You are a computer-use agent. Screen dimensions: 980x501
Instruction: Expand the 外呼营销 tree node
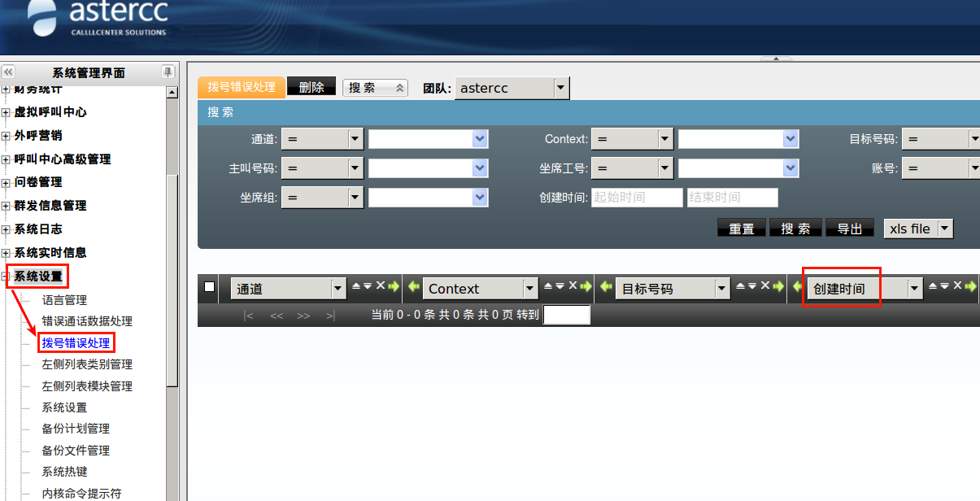click(6, 136)
